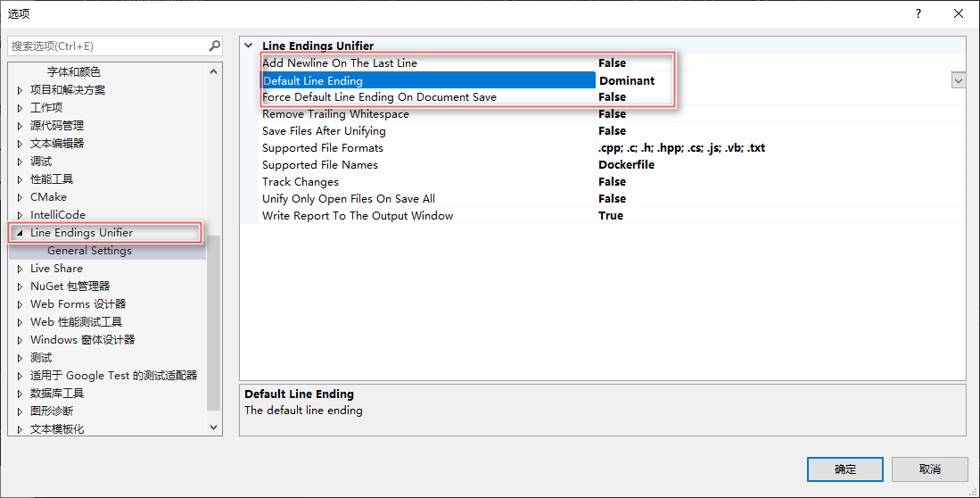Click the search magnifier icon in options box

tap(214, 46)
